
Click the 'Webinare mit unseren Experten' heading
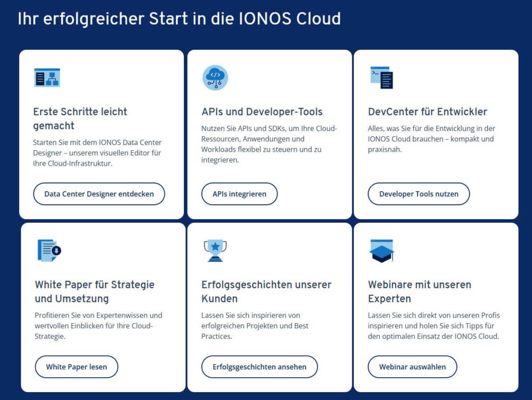[419, 291]
